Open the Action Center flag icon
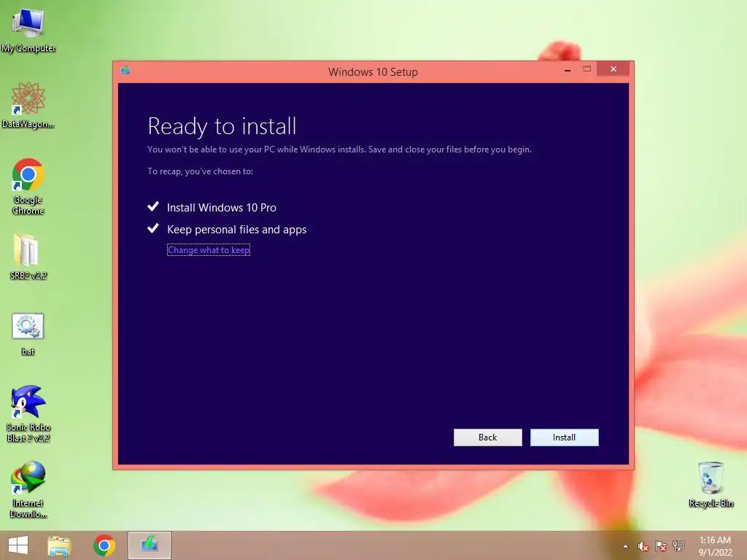Screen dimensions: 747x560 (x=661, y=546)
